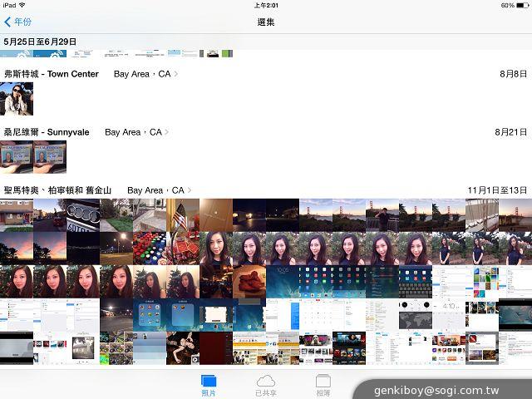Tap the photos tab icon
Image resolution: width=532 pixels, height=399 pixels.
[x=209, y=381]
